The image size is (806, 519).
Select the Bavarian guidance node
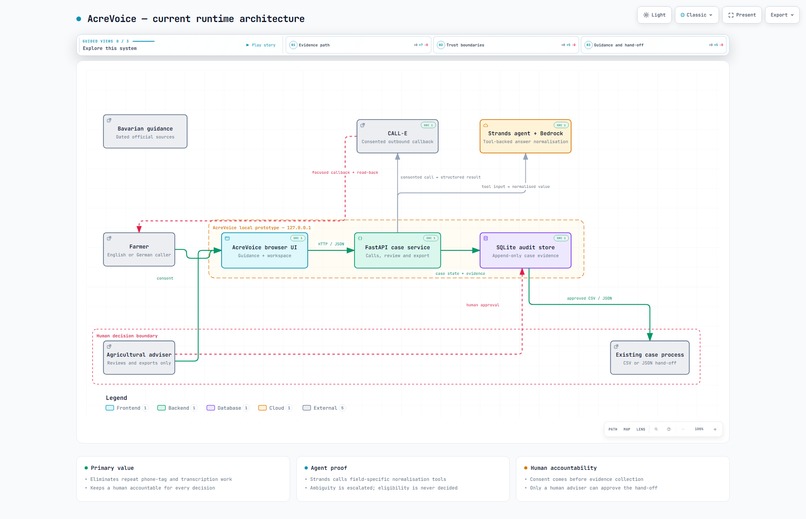145,132
